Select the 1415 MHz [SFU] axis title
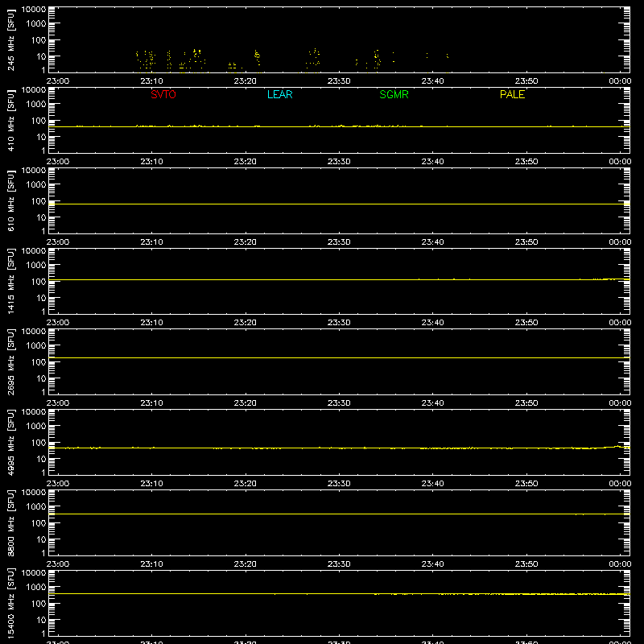 [x=10, y=281]
